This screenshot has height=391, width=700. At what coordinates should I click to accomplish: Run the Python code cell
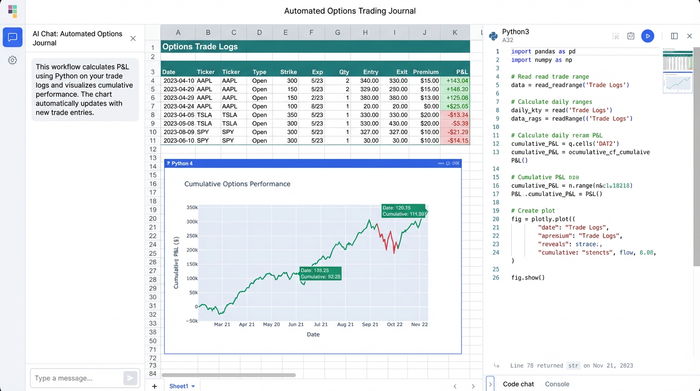[647, 36]
